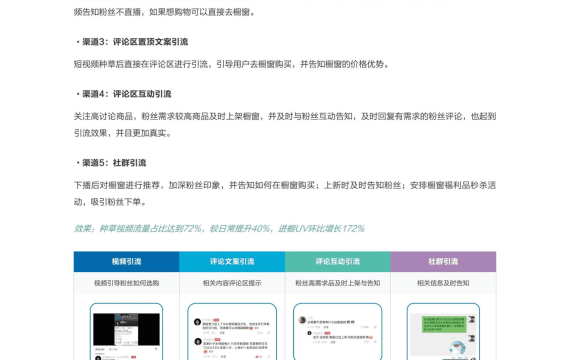Image resolution: width=570 pixels, height=360 pixels.
Task: Click the 视频引流 blue table header
Action: pos(126,261)
